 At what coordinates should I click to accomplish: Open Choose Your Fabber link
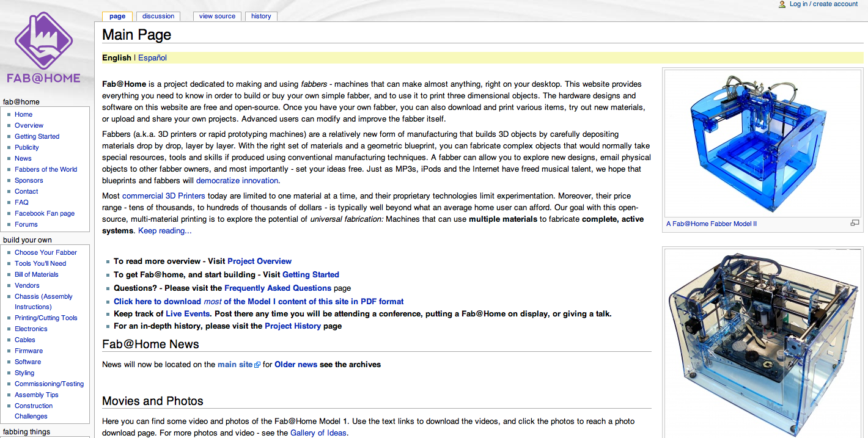pos(46,252)
